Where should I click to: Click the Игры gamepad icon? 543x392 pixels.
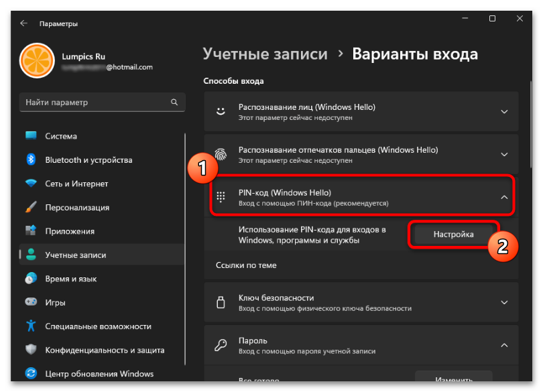click(x=31, y=302)
